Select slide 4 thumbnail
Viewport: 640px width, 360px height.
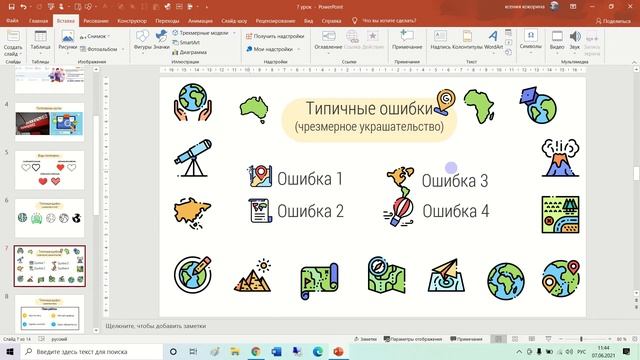(49, 122)
